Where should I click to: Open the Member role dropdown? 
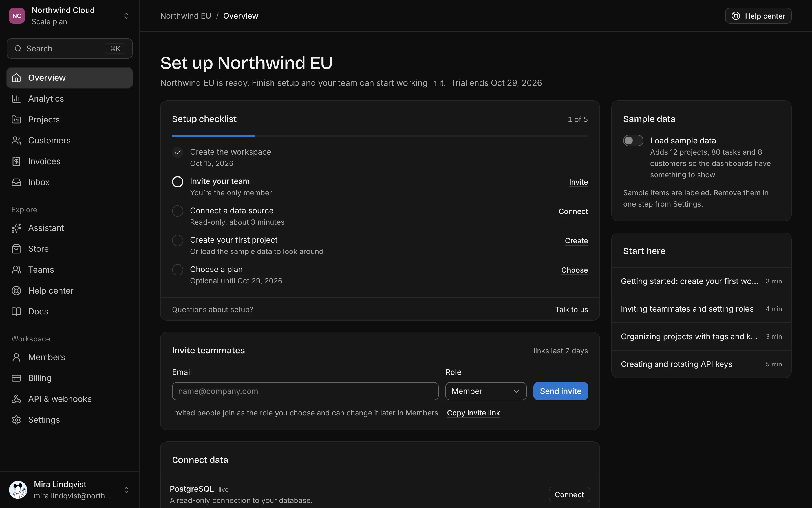(486, 391)
